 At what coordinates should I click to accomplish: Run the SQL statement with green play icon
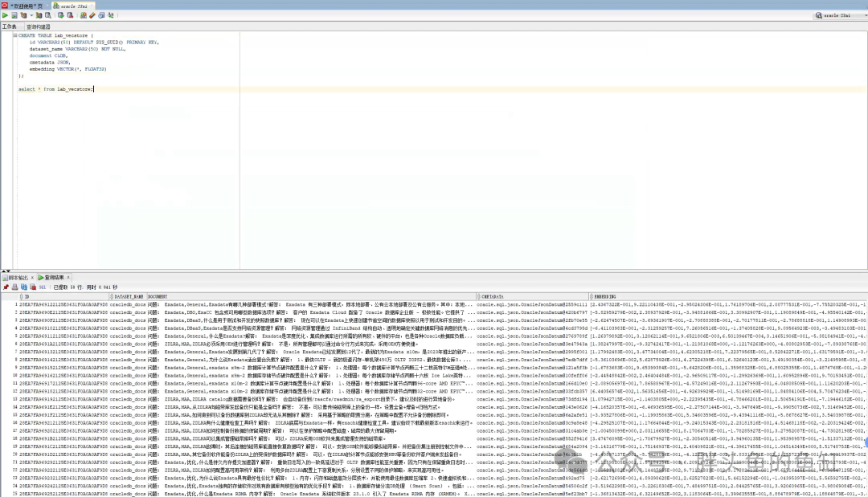(5, 15)
